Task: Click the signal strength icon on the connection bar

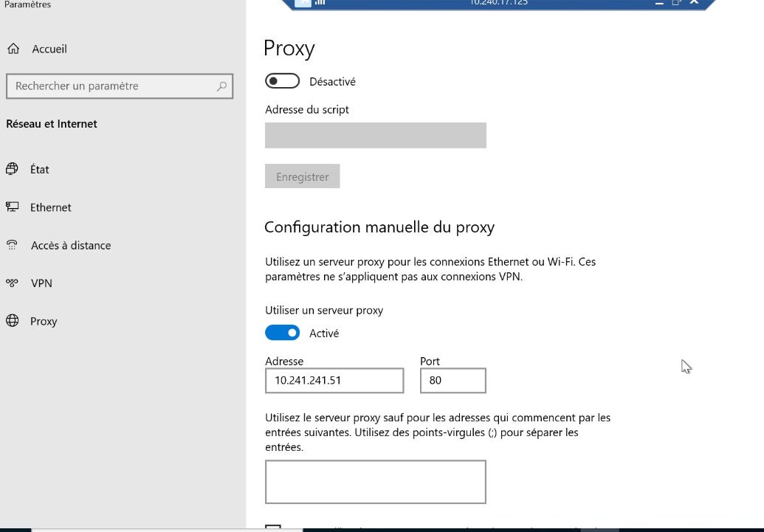Action: click(x=320, y=3)
